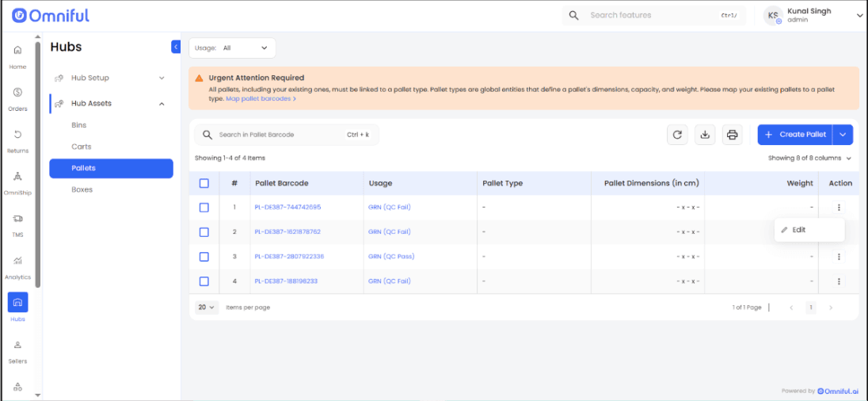Open Orders from the left sidebar
The width and height of the screenshot is (868, 401).
click(17, 98)
